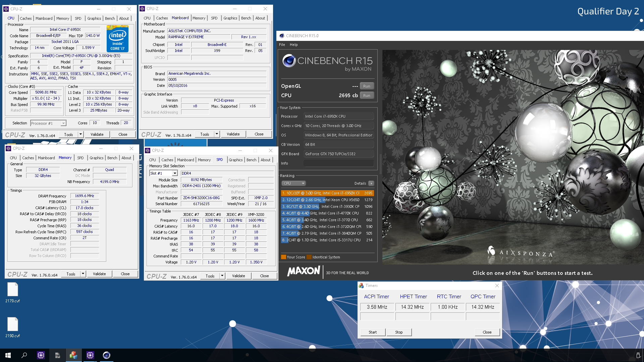Click Close button in Memory window

(125, 274)
